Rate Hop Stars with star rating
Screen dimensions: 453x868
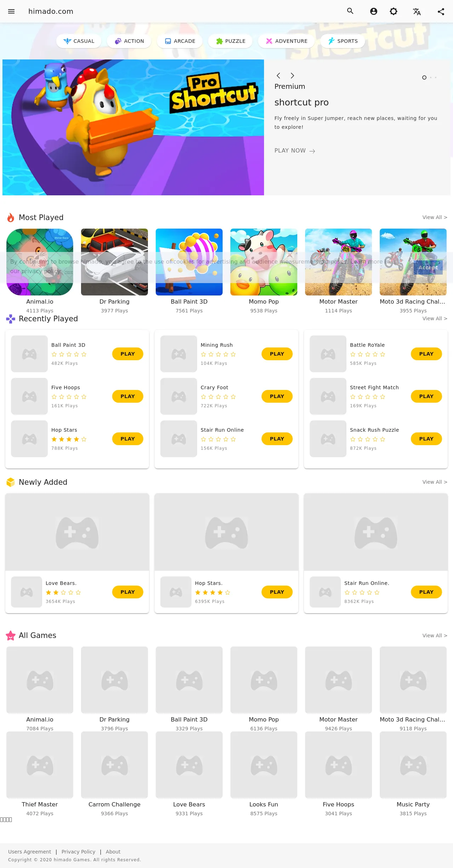point(69,439)
